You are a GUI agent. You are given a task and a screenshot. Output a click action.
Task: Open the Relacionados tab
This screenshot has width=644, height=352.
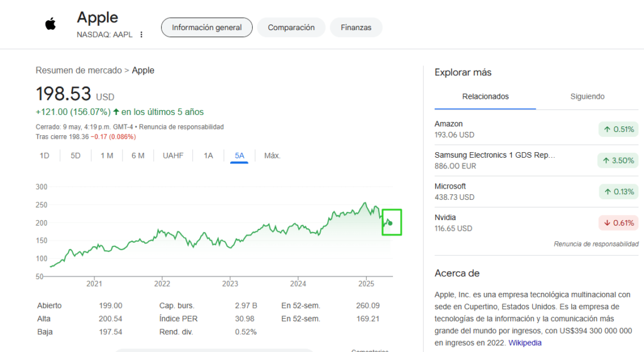pyautogui.click(x=486, y=97)
